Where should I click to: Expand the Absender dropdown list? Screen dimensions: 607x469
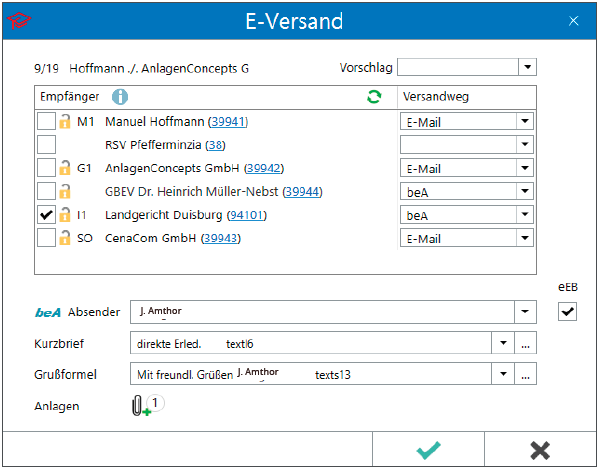527,312
